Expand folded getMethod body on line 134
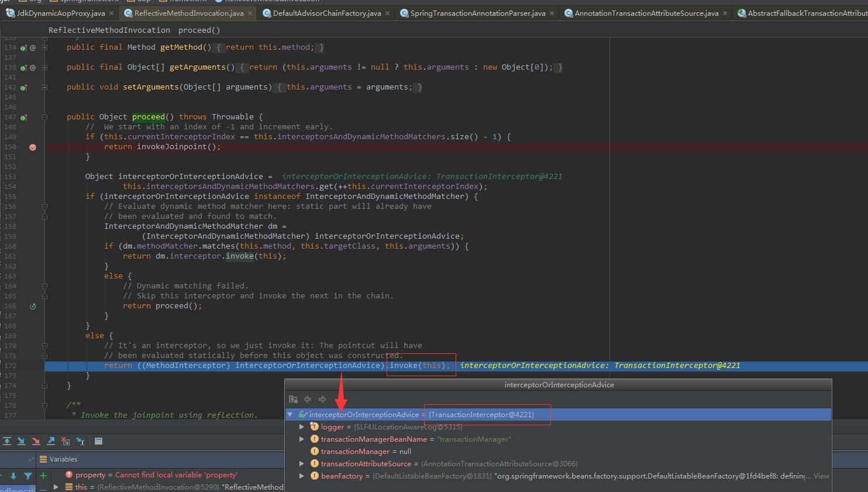The height and width of the screenshot is (492, 868). 44,47
